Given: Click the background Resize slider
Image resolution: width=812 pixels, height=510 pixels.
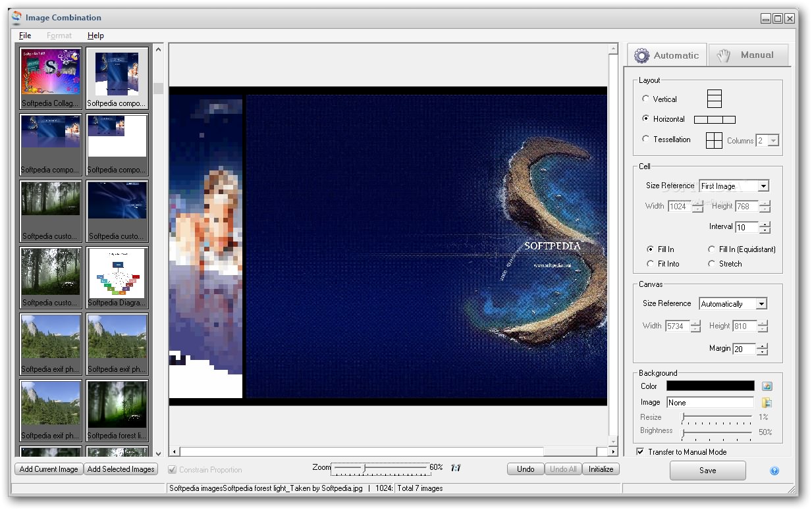Looking at the screenshot, I should pyautogui.click(x=717, y=418).
